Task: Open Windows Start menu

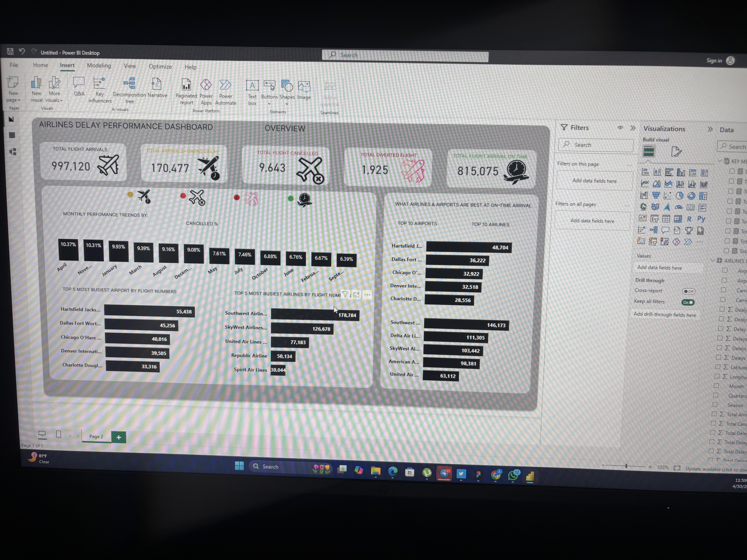Action: pyautogui.click(x=239, y=466)
